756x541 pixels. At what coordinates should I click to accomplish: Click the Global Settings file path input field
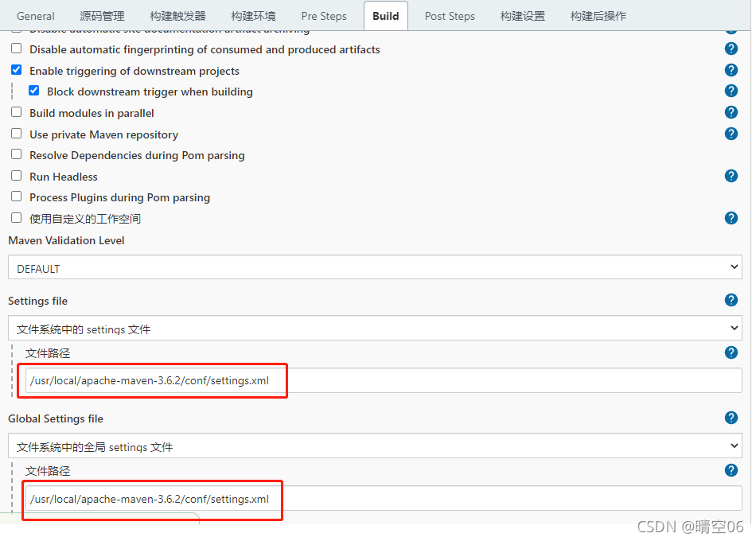click(384, 499)
